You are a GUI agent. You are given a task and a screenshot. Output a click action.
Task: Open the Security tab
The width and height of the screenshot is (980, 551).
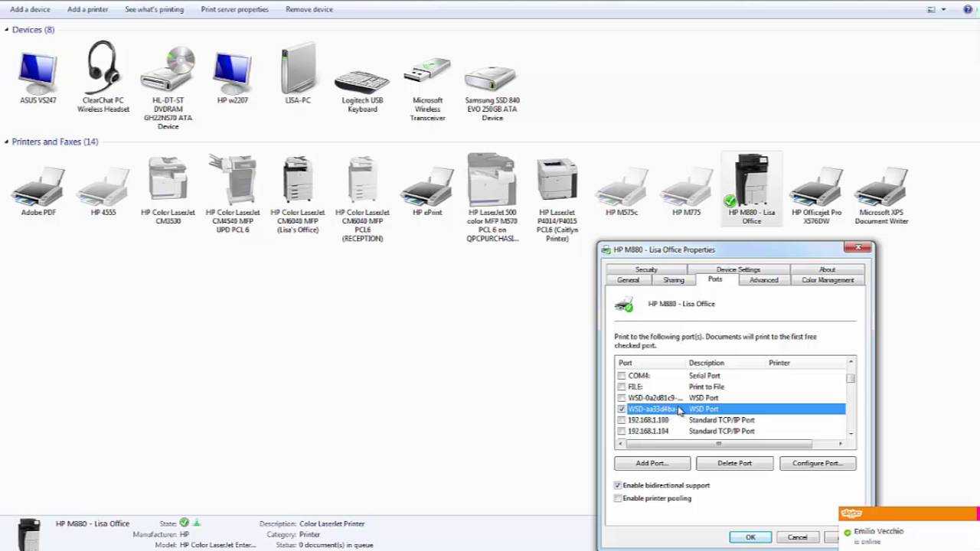(646, 269)
